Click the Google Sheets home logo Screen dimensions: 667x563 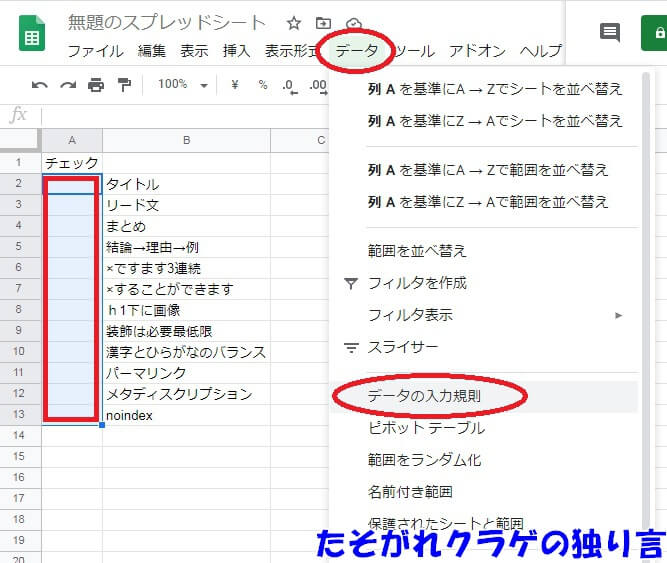[x=32, y=33]
